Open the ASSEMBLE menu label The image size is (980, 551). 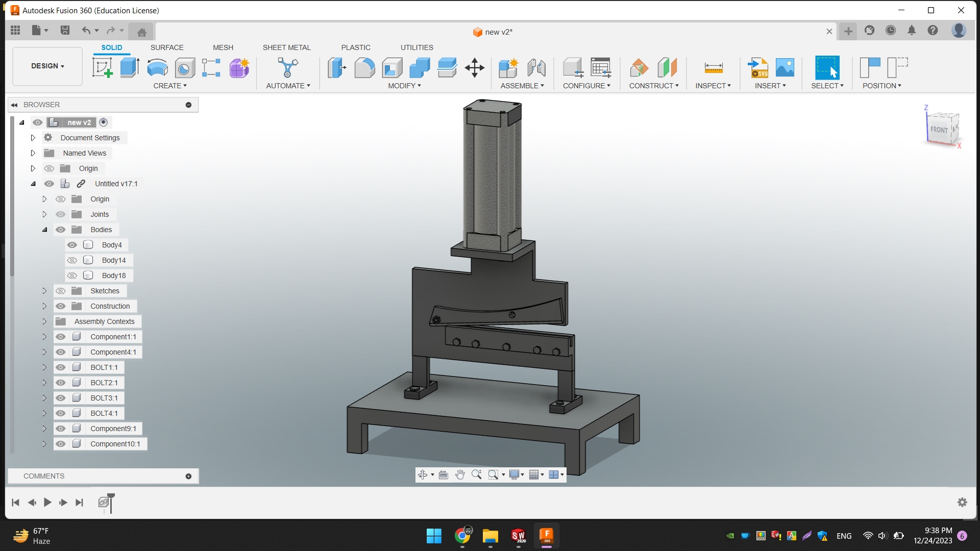tap(522, 86)
